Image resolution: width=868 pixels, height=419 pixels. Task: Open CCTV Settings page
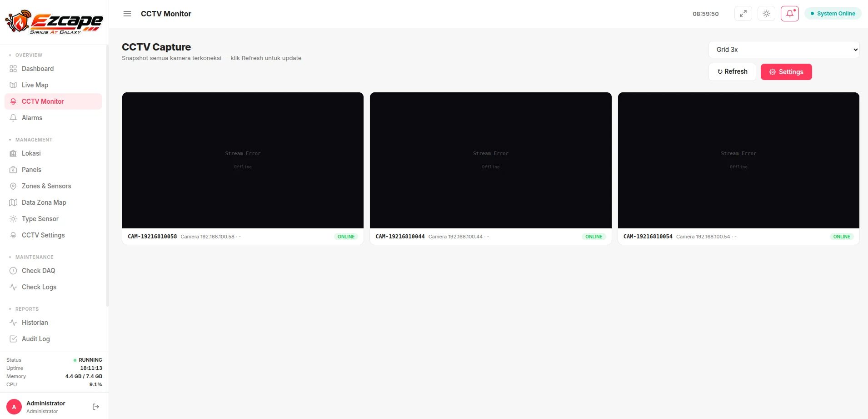pos(53,235)
